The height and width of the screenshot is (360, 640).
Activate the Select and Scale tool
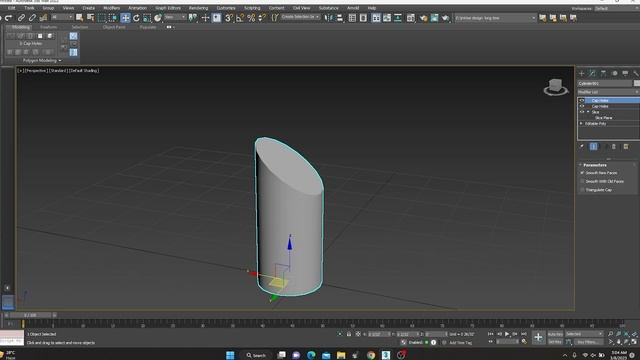point(147,18)
